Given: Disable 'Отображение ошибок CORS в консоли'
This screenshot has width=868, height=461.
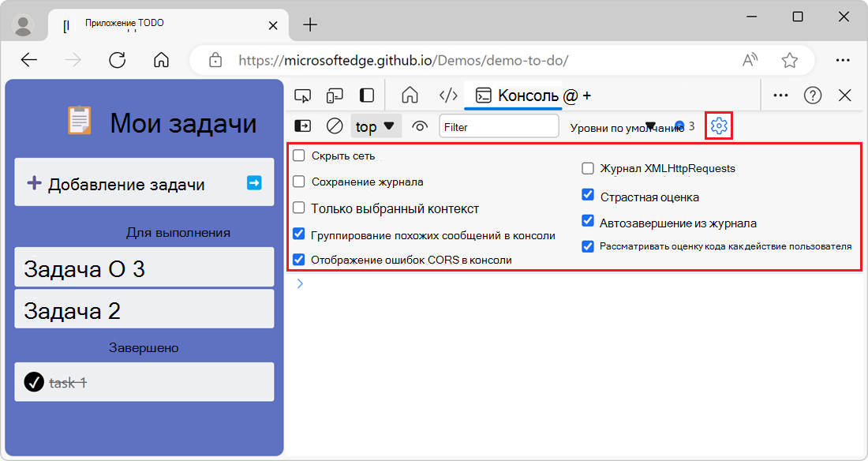Looking at the screenshot, I should click(298, 257).
